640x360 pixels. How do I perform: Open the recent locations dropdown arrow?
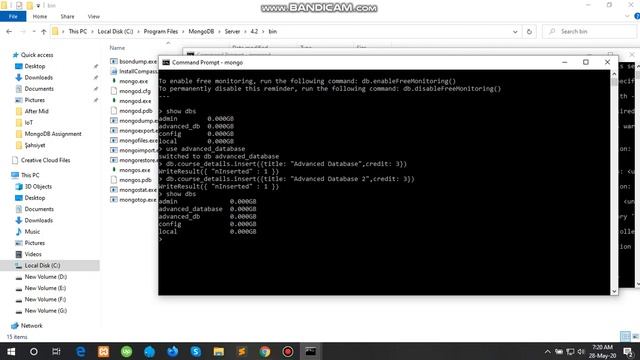34,31
